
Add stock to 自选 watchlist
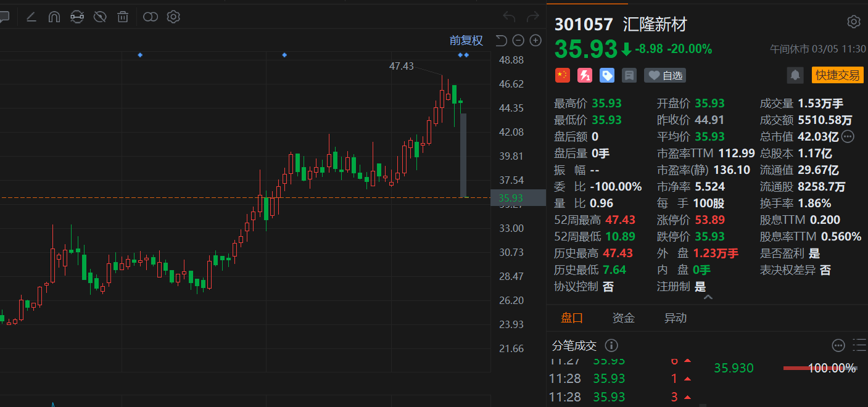pos(665,75)
